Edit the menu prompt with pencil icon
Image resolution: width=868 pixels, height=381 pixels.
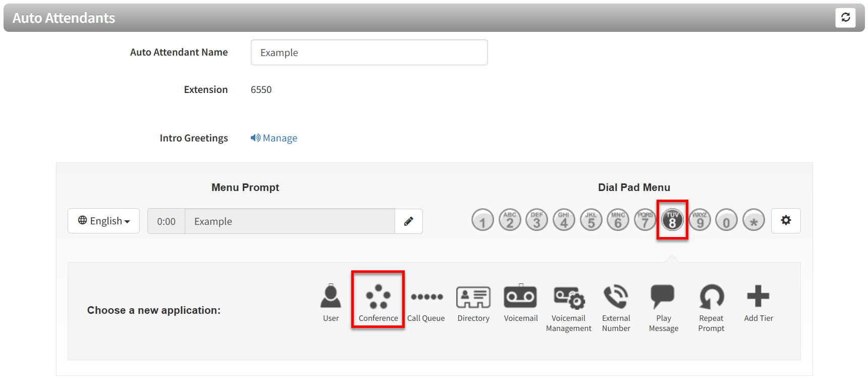click(409, 221)
